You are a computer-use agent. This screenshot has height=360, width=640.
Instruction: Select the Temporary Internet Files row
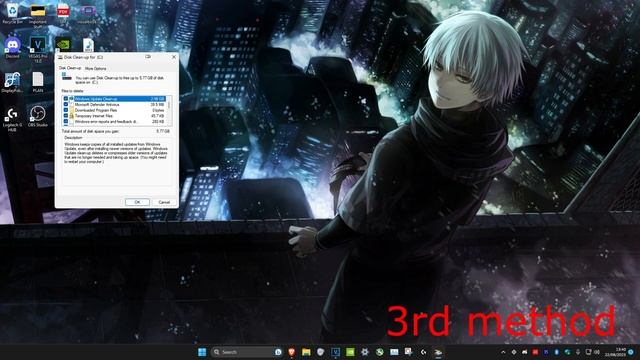pos(115,116)
